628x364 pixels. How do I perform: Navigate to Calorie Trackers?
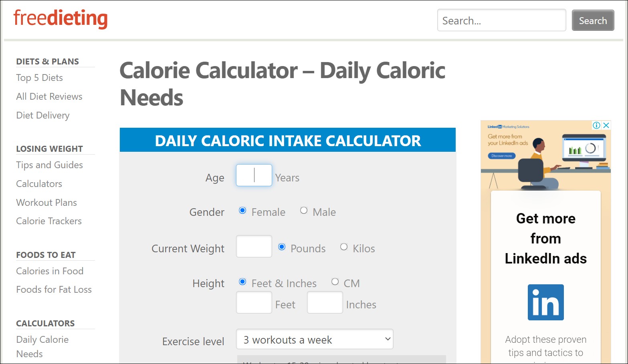click(x=49, y=221)
